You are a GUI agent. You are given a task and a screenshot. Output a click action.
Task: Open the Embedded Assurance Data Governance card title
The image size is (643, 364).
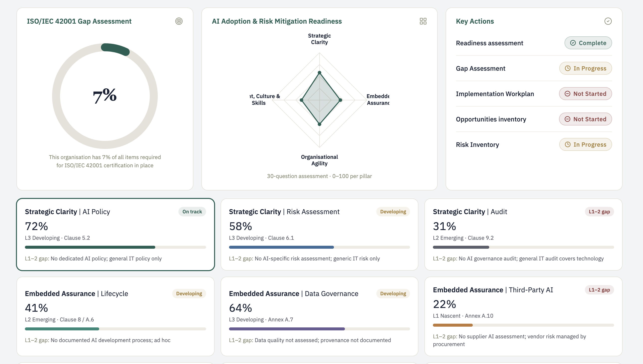[x=294, y=294]
